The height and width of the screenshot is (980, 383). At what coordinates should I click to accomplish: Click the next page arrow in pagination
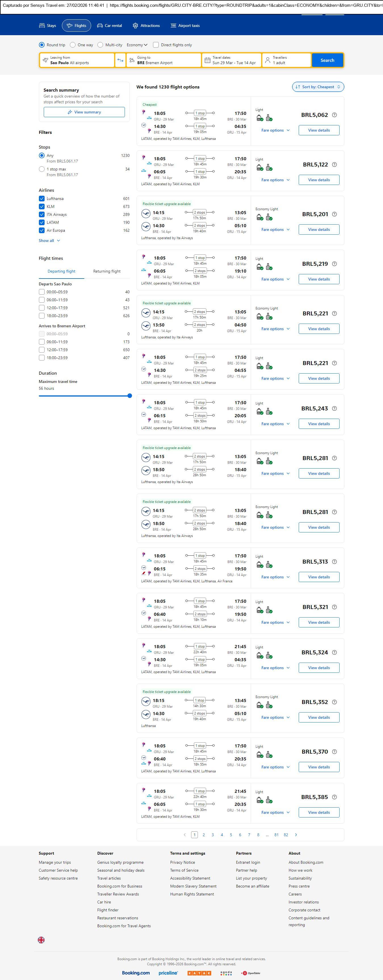click(x=296, y=834)
